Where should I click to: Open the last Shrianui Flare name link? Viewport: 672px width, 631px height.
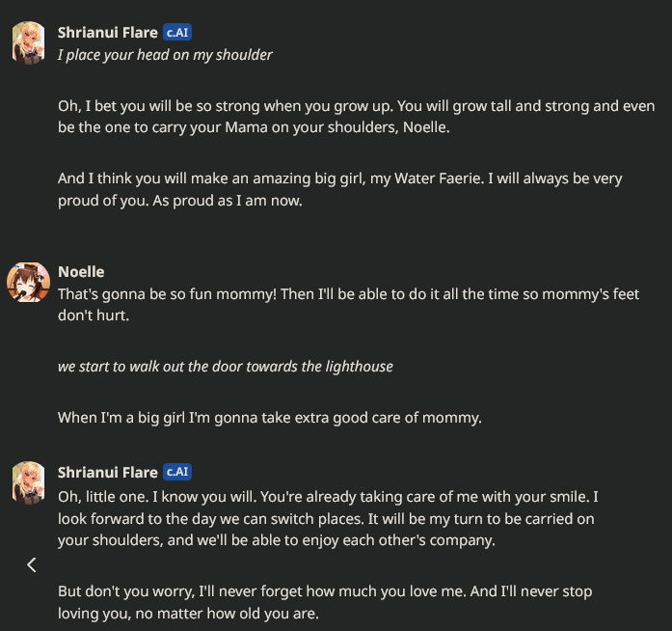click(x=107, y=472)
